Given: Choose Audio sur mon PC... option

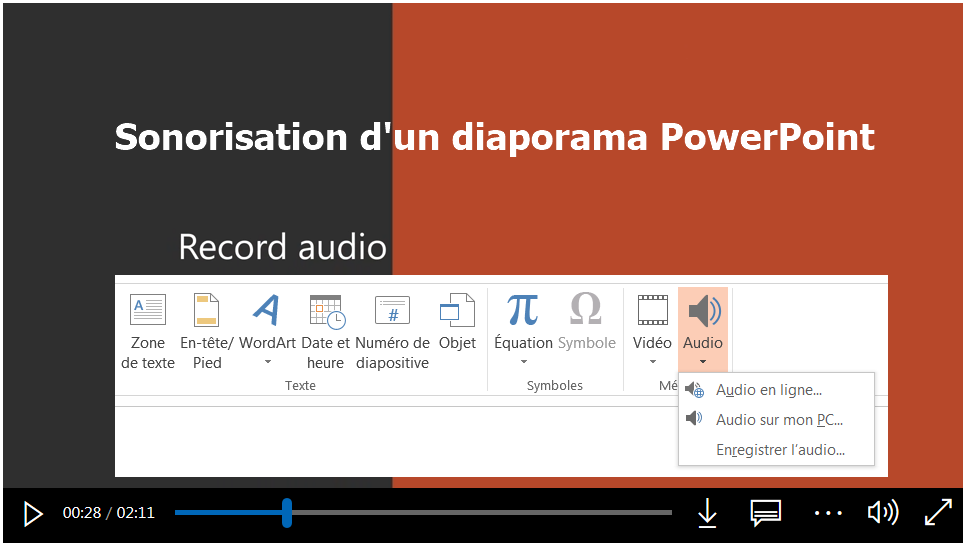Looking at the screenshot, I should (x=778, y=420).
